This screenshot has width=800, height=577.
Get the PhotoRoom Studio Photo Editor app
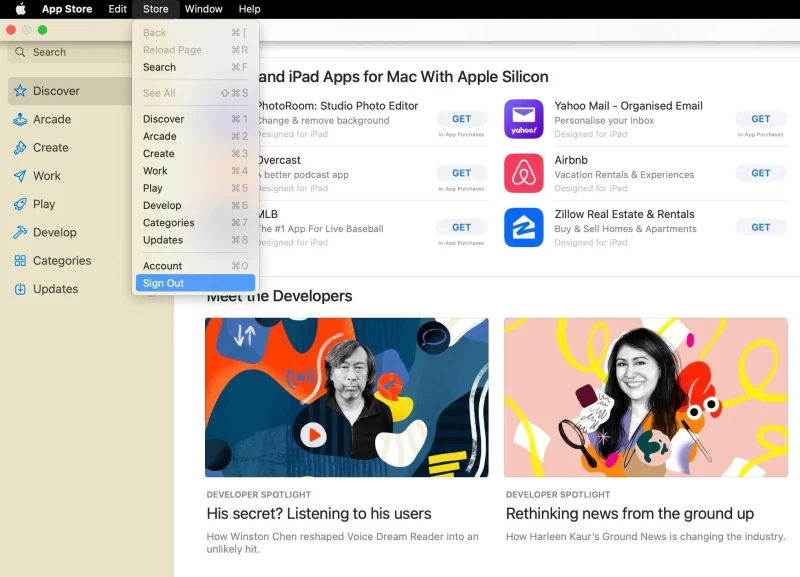461,118
